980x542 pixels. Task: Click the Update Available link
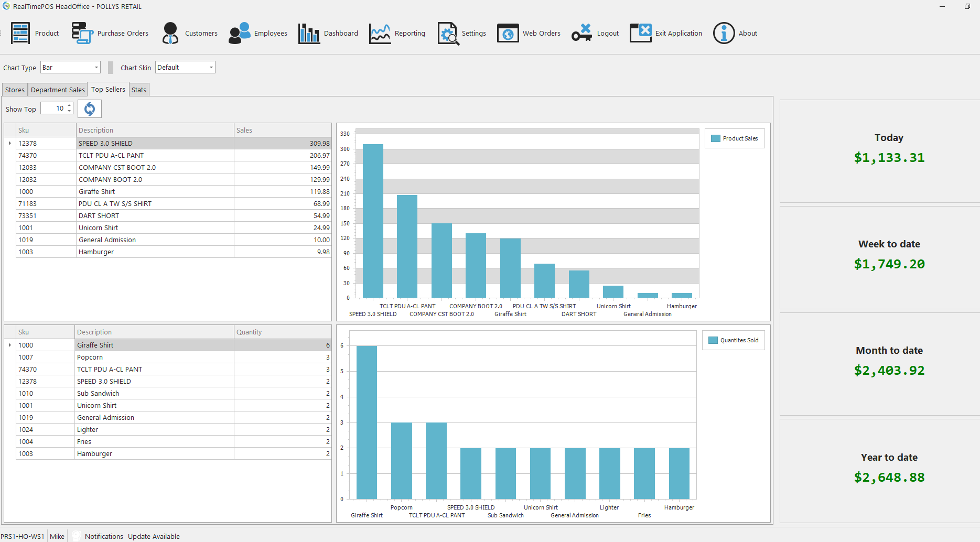pyautogui.click(x=154, y=536)
